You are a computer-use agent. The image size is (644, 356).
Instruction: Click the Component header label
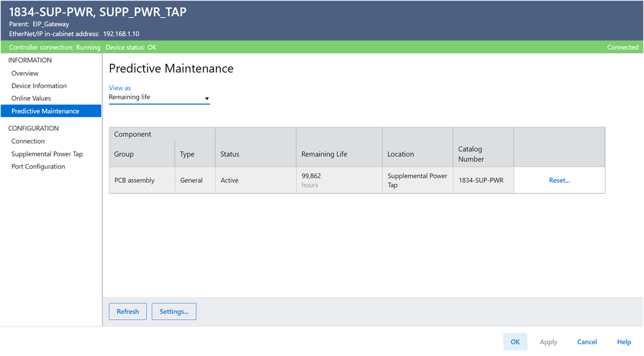point(132,134)
